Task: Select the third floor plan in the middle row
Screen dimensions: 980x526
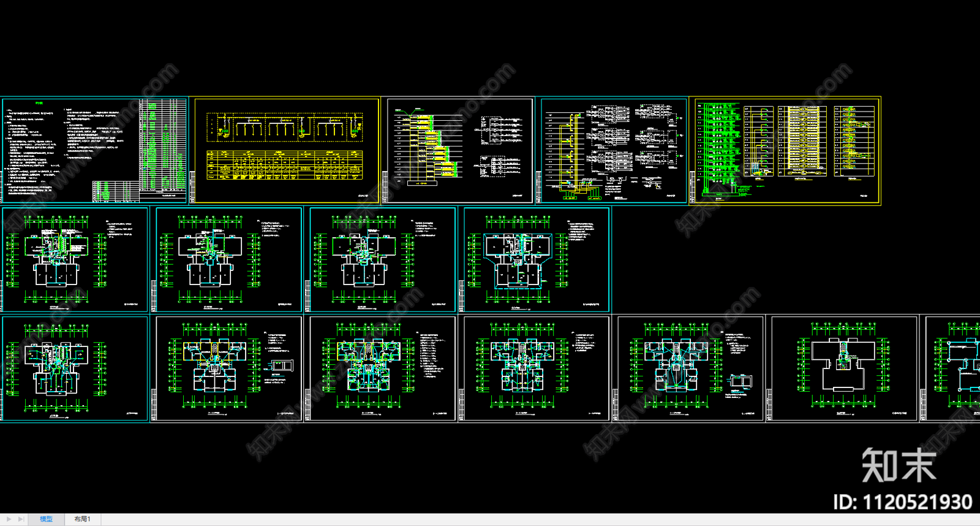Action: pos(383,260)
